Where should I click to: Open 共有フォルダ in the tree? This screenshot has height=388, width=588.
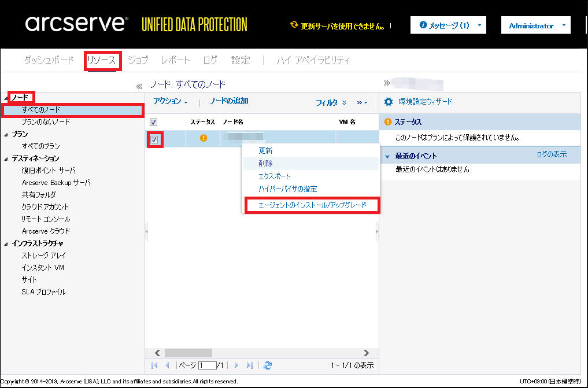[x=39, y=195]
